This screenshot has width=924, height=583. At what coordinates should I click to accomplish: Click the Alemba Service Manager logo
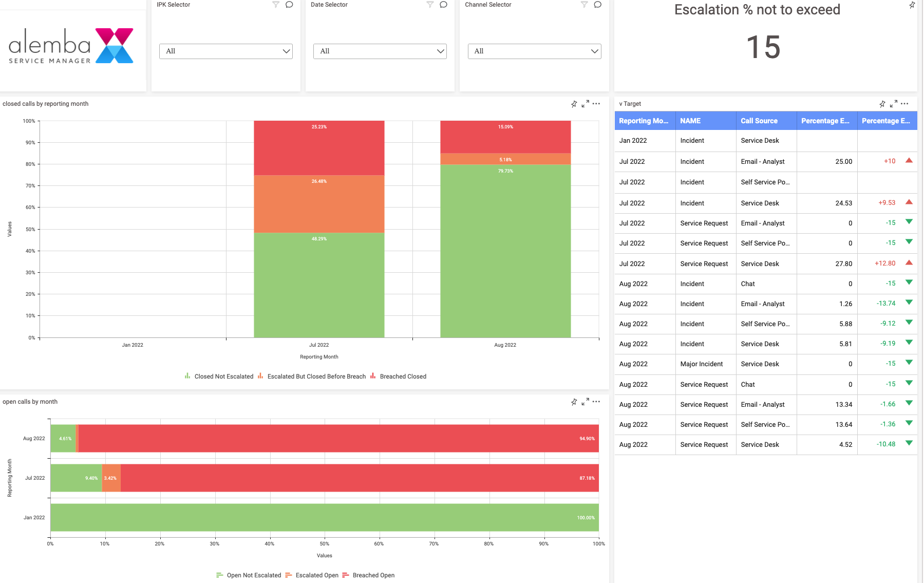(x=71, y=46)
